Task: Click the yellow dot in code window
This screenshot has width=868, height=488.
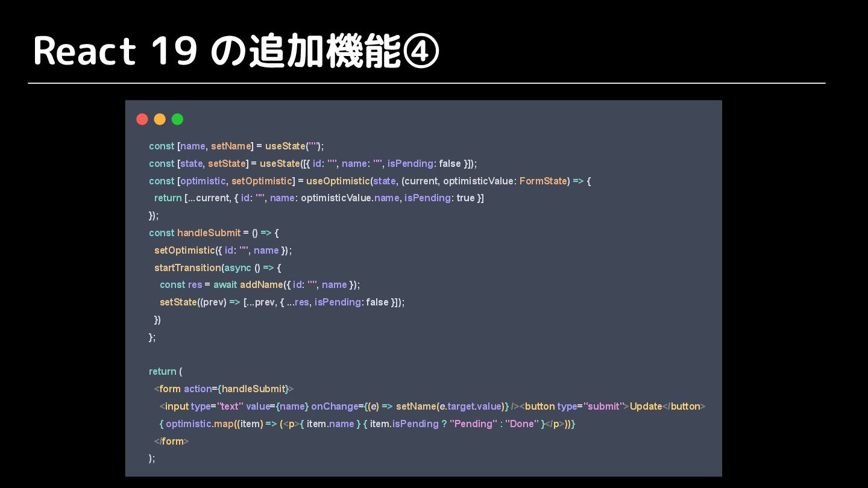Action: pyautogui.click(x=160, y=119)
